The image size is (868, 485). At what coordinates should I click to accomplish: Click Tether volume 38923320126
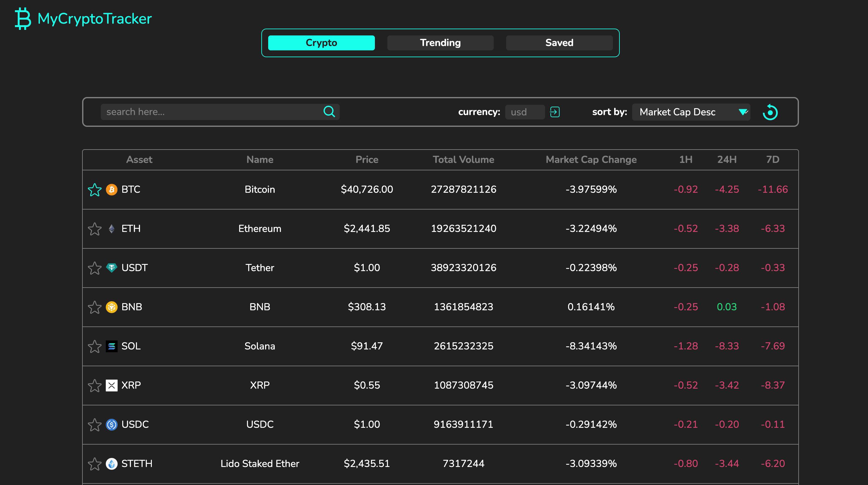tap(464, 268)
